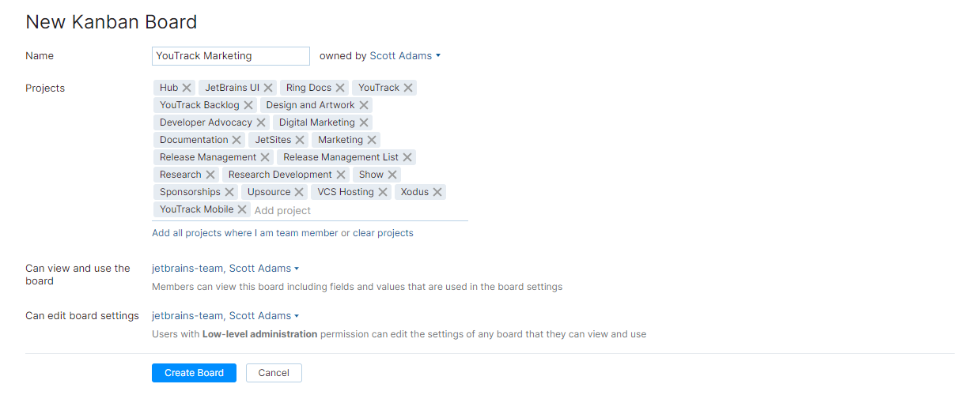980x399 pixels.
Task: Focus the board Name text field
Action: point(230,56)
